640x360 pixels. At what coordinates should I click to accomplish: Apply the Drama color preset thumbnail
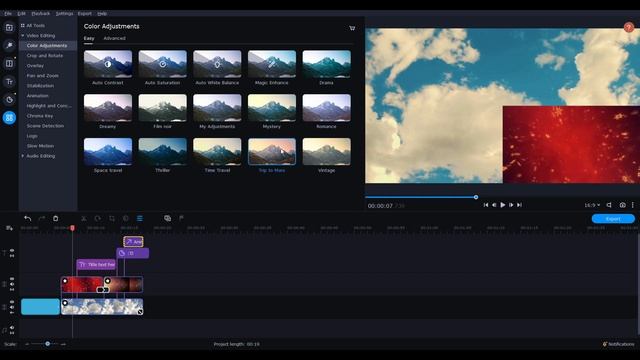[327, 64]
